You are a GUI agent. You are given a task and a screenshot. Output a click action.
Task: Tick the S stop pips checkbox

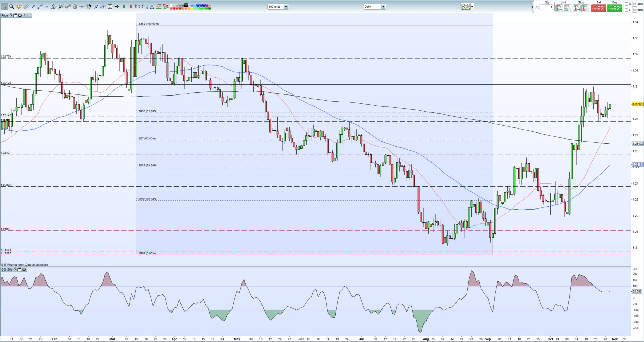coord(626,4)
